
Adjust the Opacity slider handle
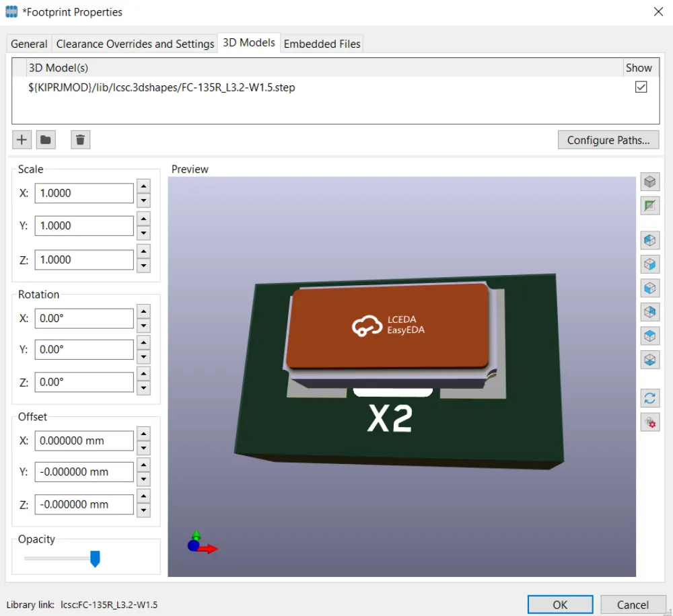pyautogui.click(x=95, y=559)
